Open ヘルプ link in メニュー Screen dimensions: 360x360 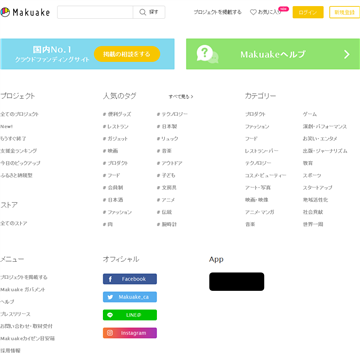coord(7,302)
